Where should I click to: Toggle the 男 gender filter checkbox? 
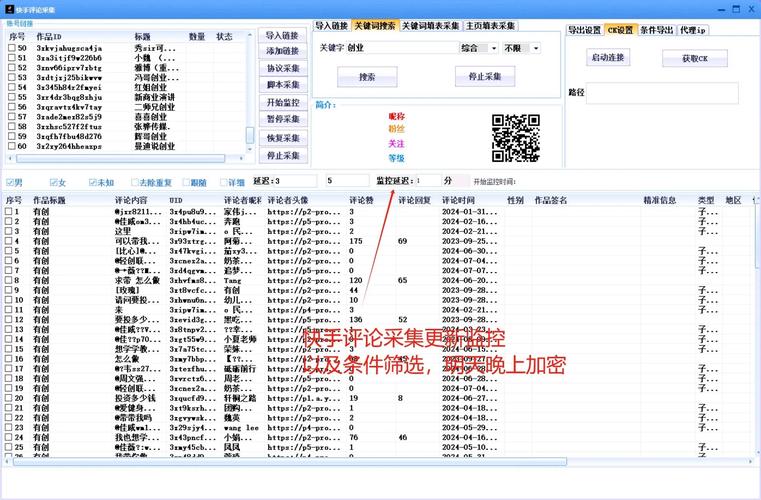(x=11, y=183)
